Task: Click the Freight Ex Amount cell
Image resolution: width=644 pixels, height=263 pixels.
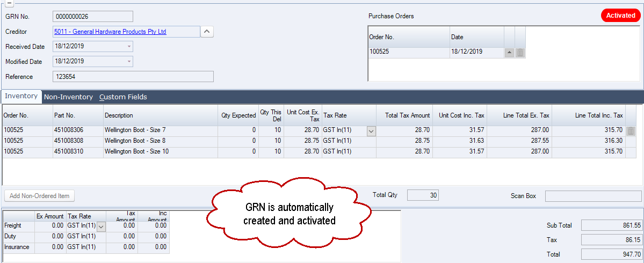Action: tap(50, 226)
